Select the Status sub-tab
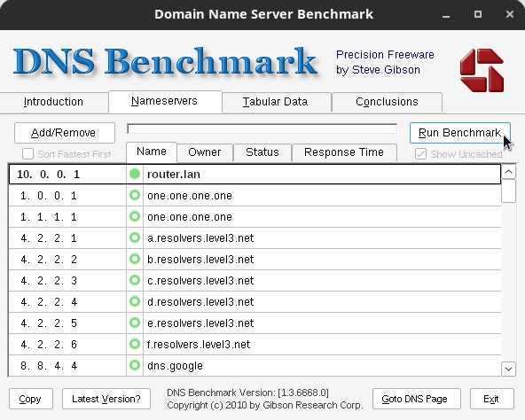525x420 pixels. [262, 152]
